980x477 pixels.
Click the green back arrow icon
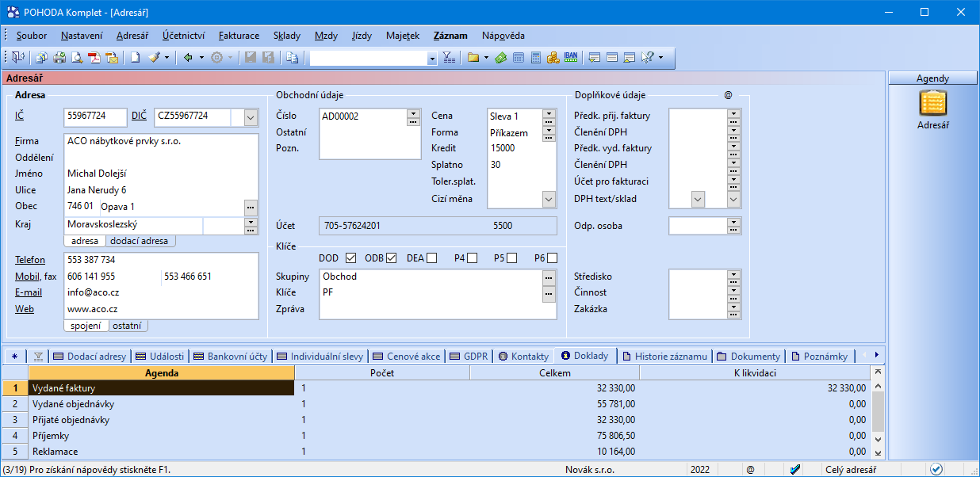click(188, 58)
